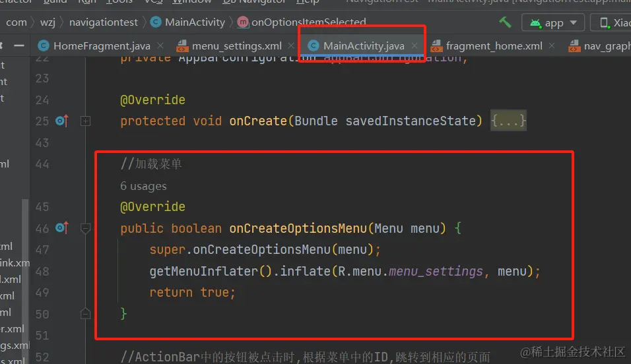Click the com breadcrumb
The width and height of the screenshot is (631, 364).
click(16, 22)
